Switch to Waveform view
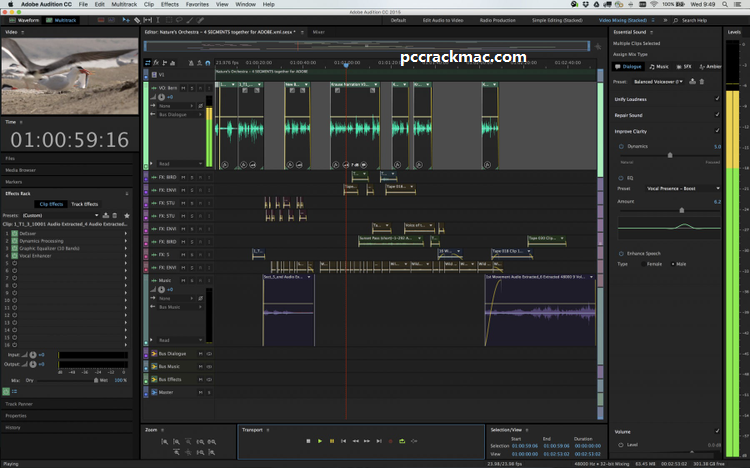Screen dimensions: 750x468 (24, 20)
